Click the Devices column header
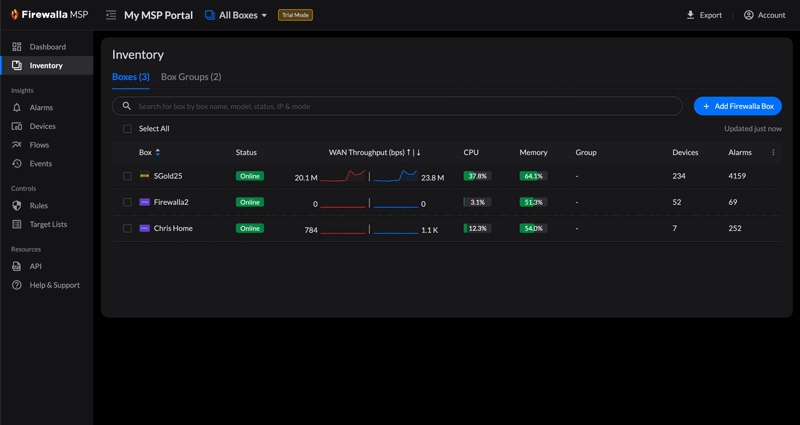The image size is (800, 425). coord(685,153)
